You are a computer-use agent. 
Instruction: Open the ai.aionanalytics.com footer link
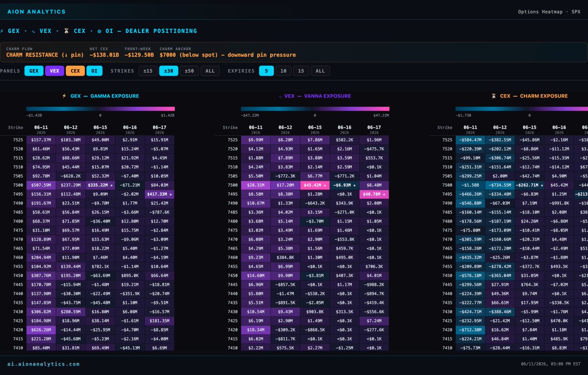click(x=43, y=364)
